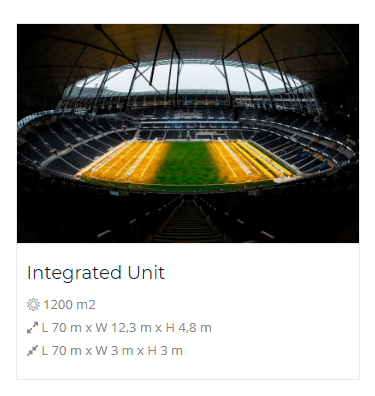Click the green center strip of the pitch
Image resolution: width=375 pixels, height=396 pixels.
coord(188,163)
